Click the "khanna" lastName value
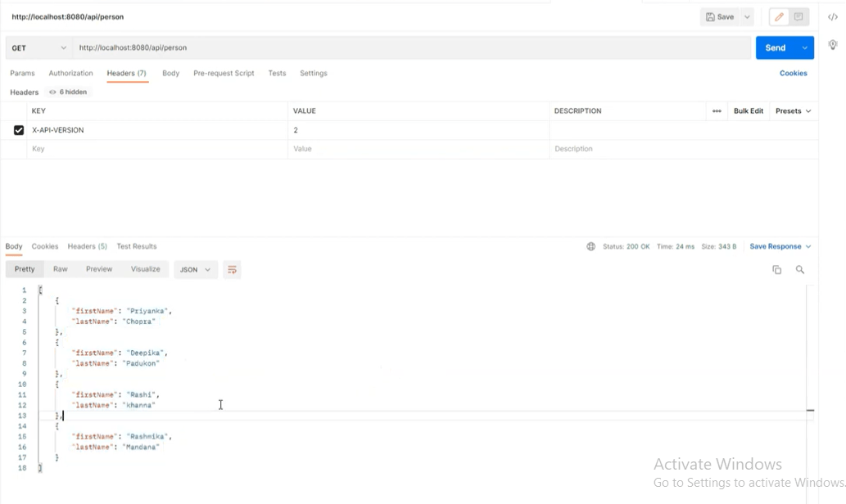Image resolution: width=846 pixels, height=504 pixels. pos(138,405)
